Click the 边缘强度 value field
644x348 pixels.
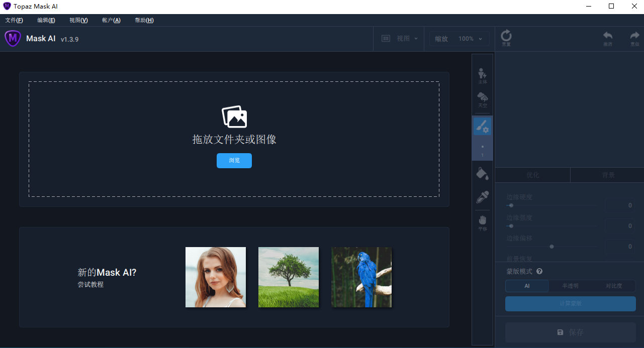point(619,226)
